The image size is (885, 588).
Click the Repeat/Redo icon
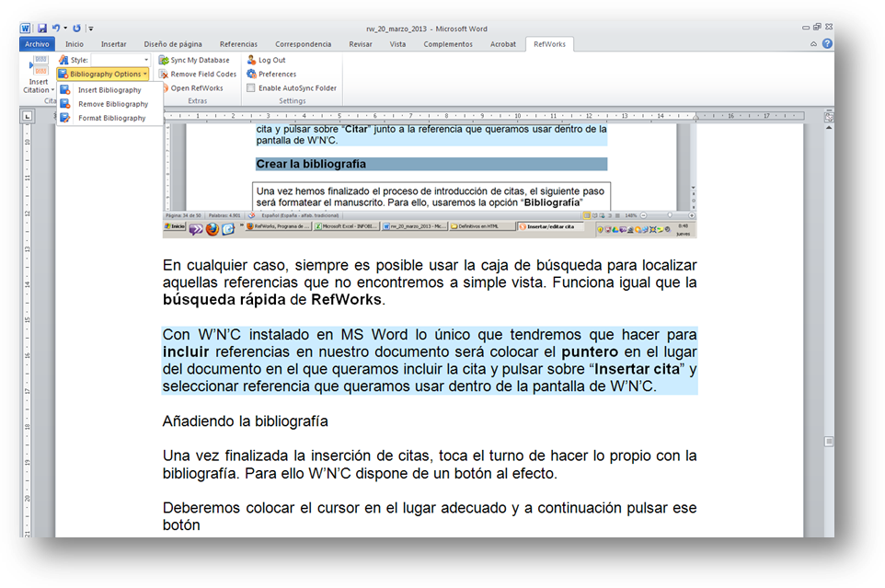coord(76,29)
